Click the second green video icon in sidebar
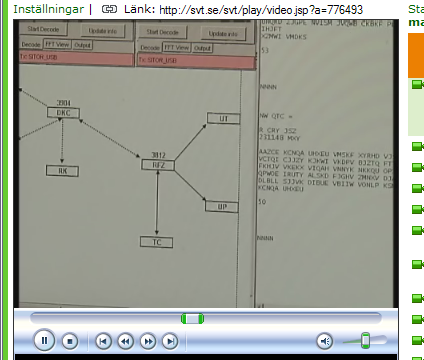Image resolution: width=424 pixels, height=360 pixels. pos(417,146)
